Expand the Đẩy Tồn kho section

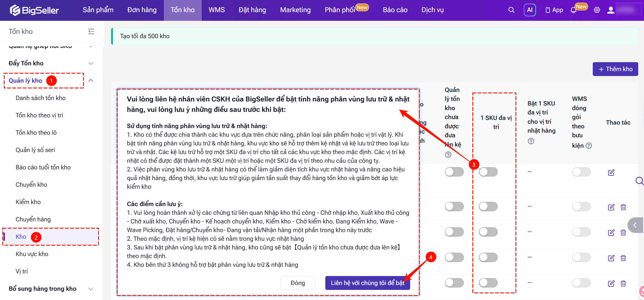click(x=91, y=63)
